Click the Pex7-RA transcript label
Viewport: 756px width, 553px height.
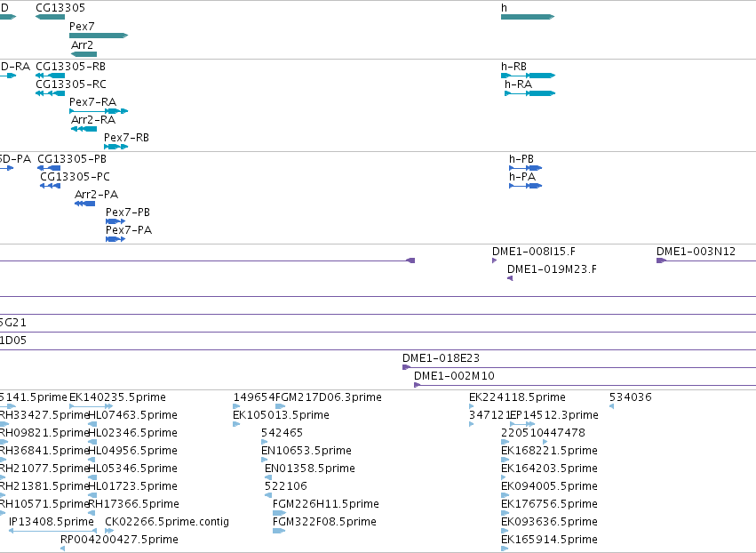[x=92, y=102]
